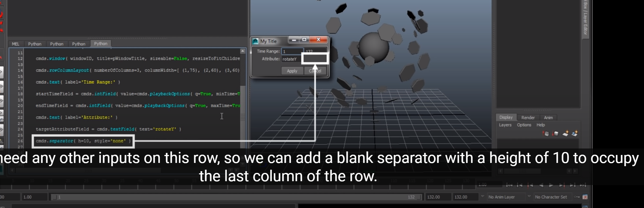The width and height of the screenshot is (644, 208).
Task: Click the Time Range label in dialog
Action: [x=268, y=51]
